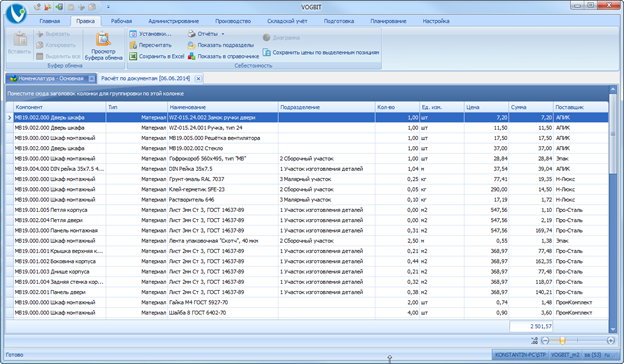Go to the Производство ribbon tab
This screenshot has height=364, width=624.
(233, 21)
